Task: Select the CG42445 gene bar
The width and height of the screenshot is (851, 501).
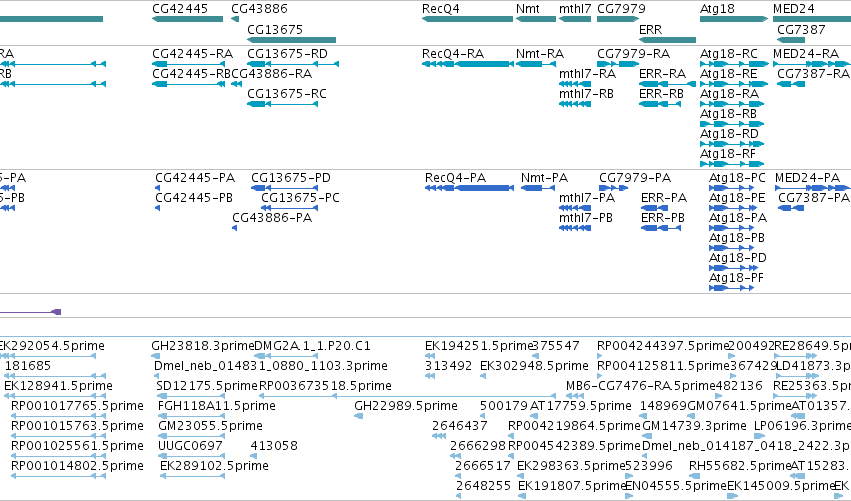Action: 187,19
